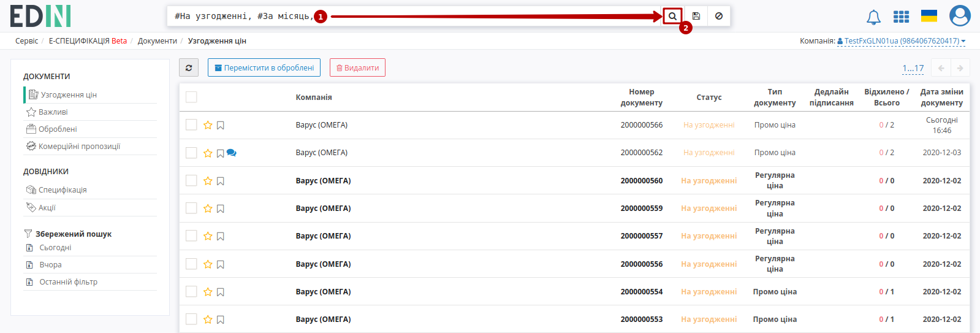Star document 2000000562
This screenshot has height=333, width=980.
[208, 153]
